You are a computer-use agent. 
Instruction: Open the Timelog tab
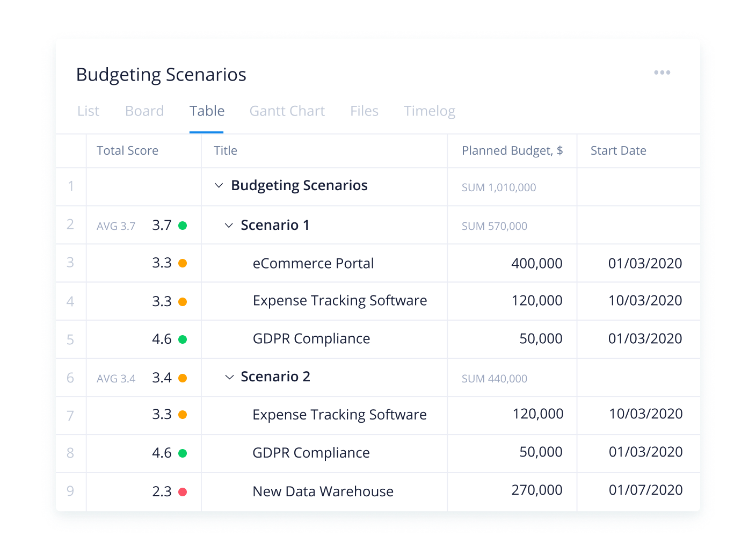[430, 111]
